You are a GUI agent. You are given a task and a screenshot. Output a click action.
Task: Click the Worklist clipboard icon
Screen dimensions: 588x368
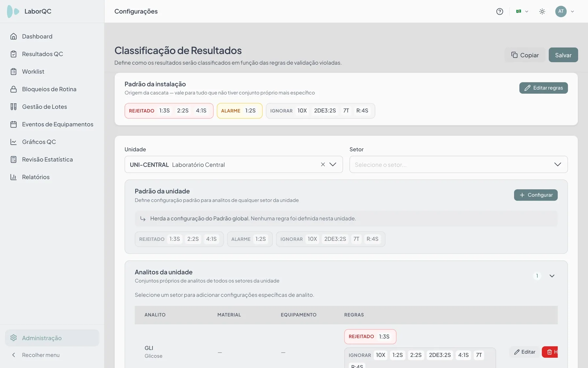pos(13,72)
